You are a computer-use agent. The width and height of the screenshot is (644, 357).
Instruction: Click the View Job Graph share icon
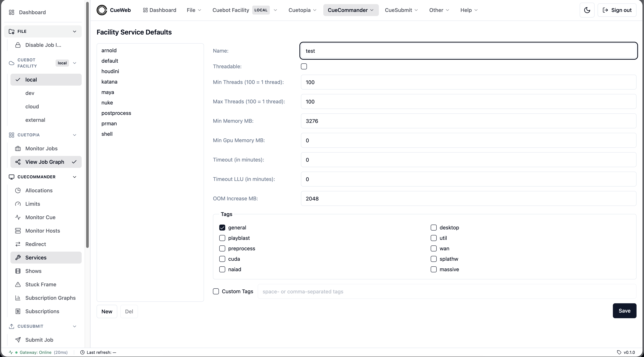click(x=18, y=162)
